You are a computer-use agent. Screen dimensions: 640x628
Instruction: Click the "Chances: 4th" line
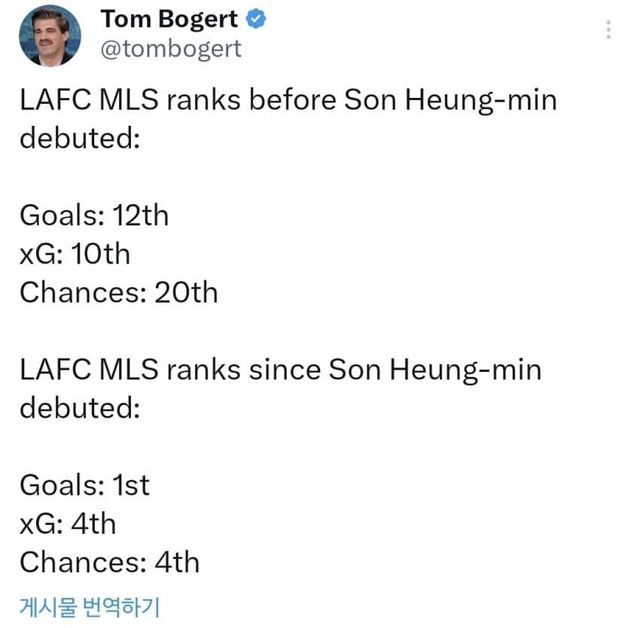click(x=110, y=562)
